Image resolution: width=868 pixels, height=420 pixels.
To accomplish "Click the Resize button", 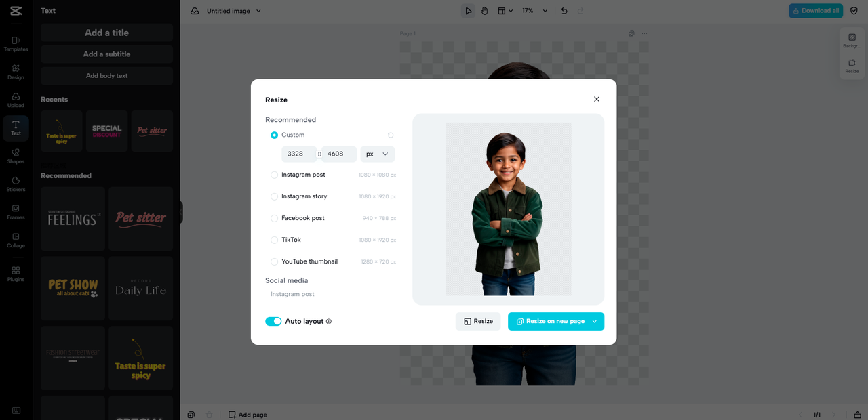I will coord(478,321).
